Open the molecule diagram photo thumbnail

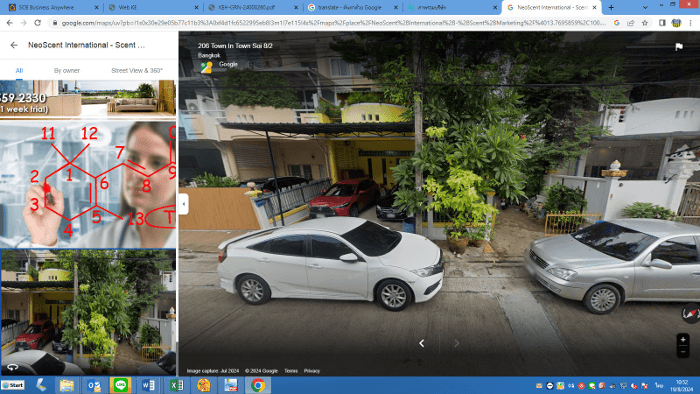pos(88,184)
